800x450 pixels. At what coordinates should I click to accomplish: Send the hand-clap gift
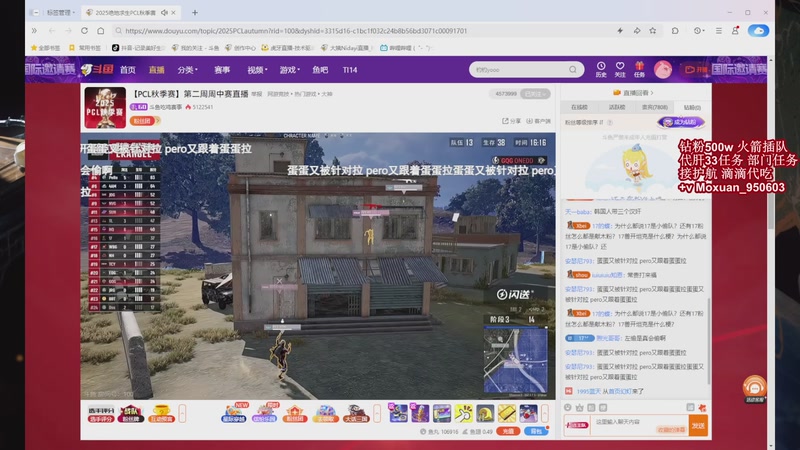click(463, 413)
